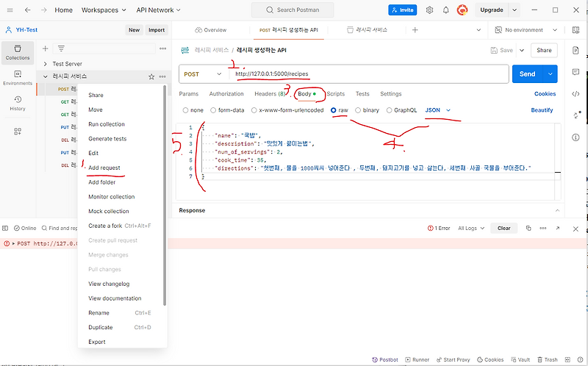Image resolution: width=588 pixels, height=366 pixels.
Task: Click the blue Send button
Action: (527, 74)
